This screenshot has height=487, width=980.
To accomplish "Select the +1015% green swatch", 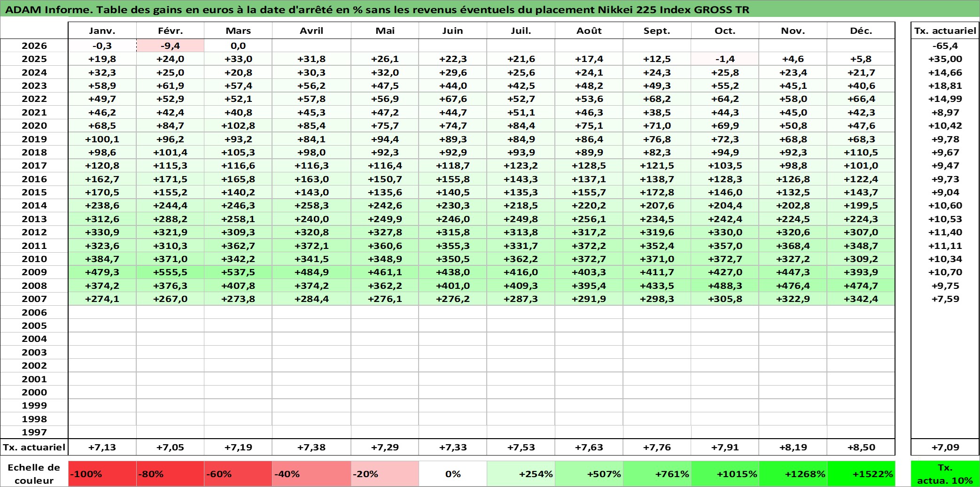I will tap(725, 474).
